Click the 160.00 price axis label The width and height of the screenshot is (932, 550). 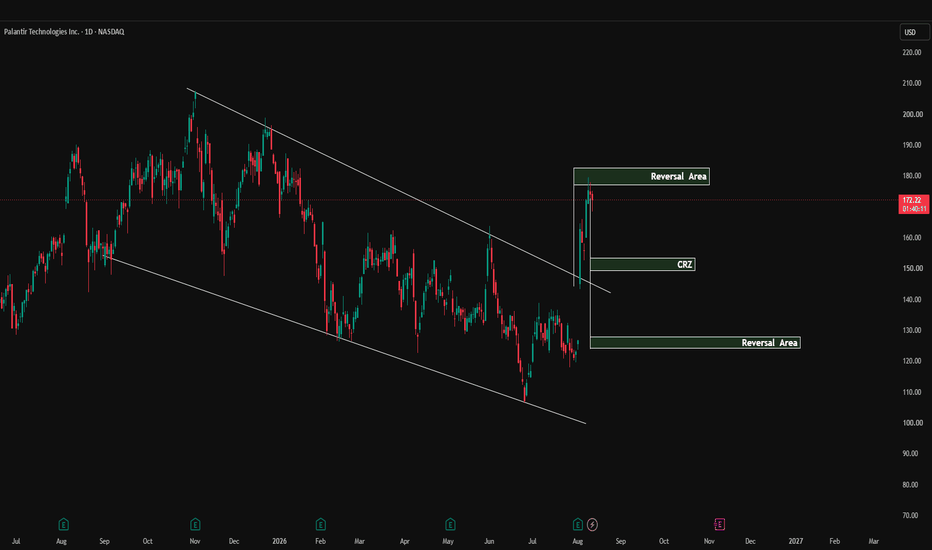912,238
